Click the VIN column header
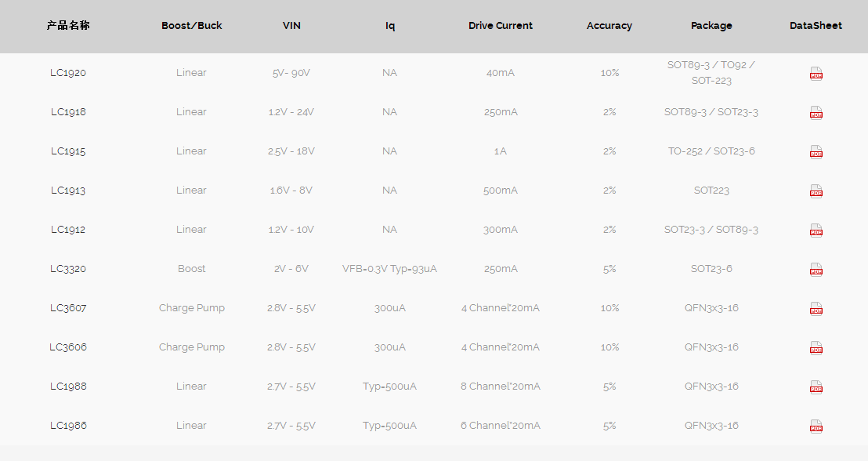Image resolution: width=868 pixels, height=461 pixels. coord(291,26)
